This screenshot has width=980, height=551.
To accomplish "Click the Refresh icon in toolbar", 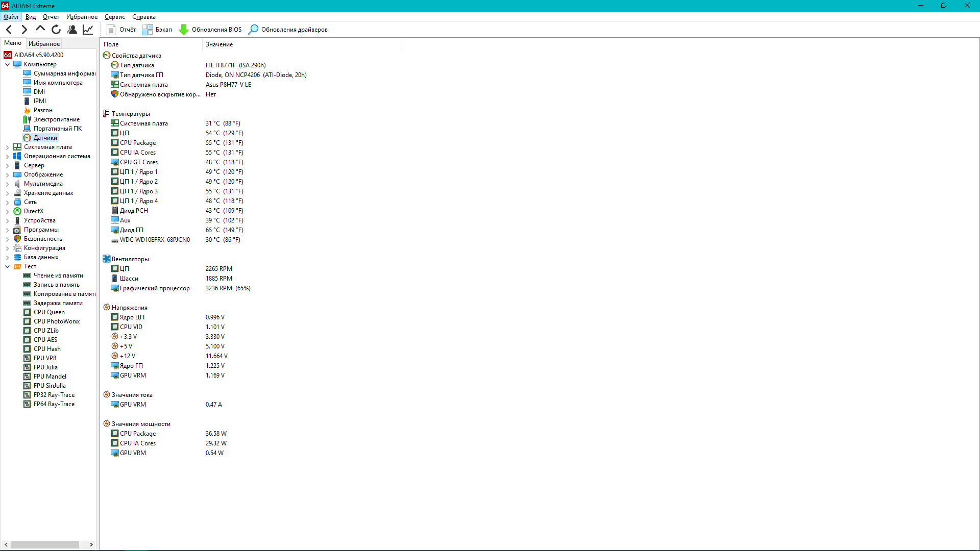I will coord(56,30).
